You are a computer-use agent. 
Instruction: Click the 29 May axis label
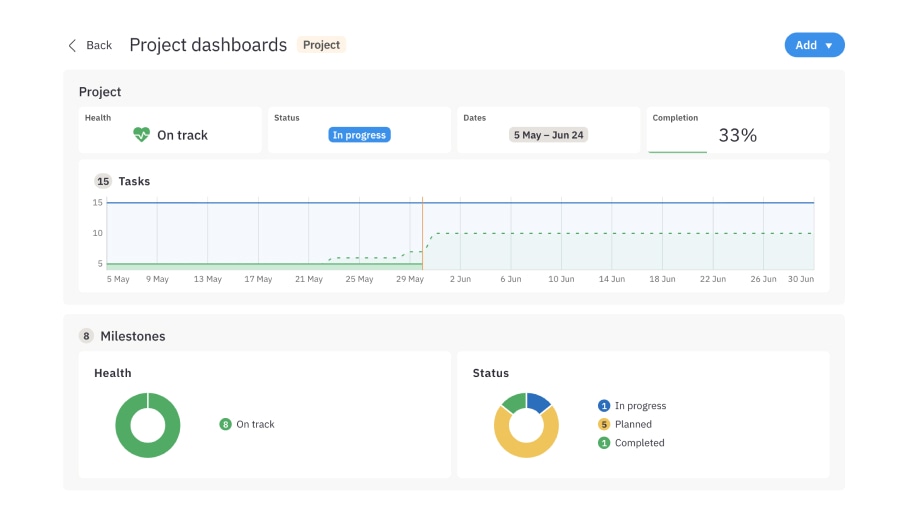tap(410, 279)
